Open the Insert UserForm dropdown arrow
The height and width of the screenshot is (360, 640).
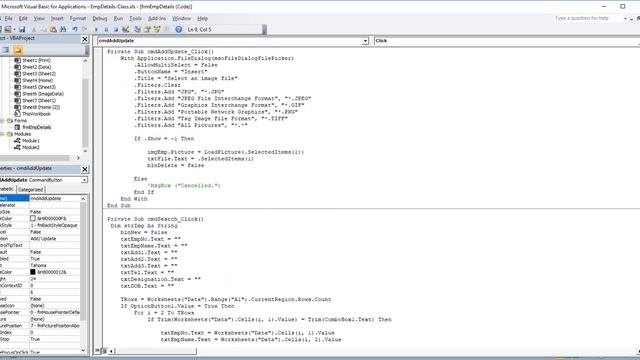click(x=15, y=29)
